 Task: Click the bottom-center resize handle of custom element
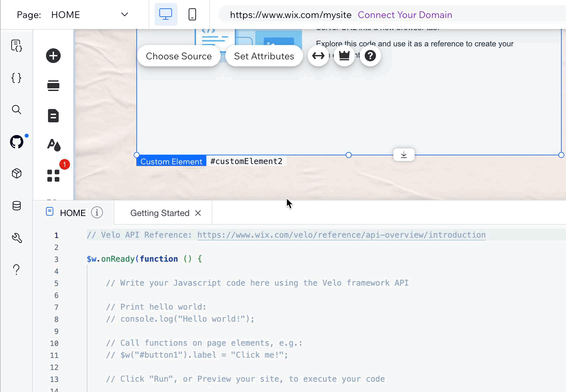click(349, 155)
